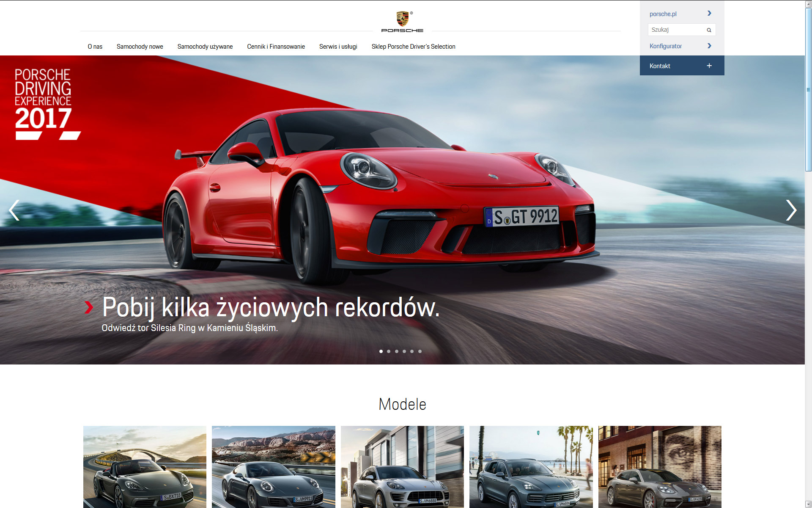Image resolution: width=812 pixels, height=508 pixels.
Task: Open the 718 Boxster model thumbnail
Action: 145,467
